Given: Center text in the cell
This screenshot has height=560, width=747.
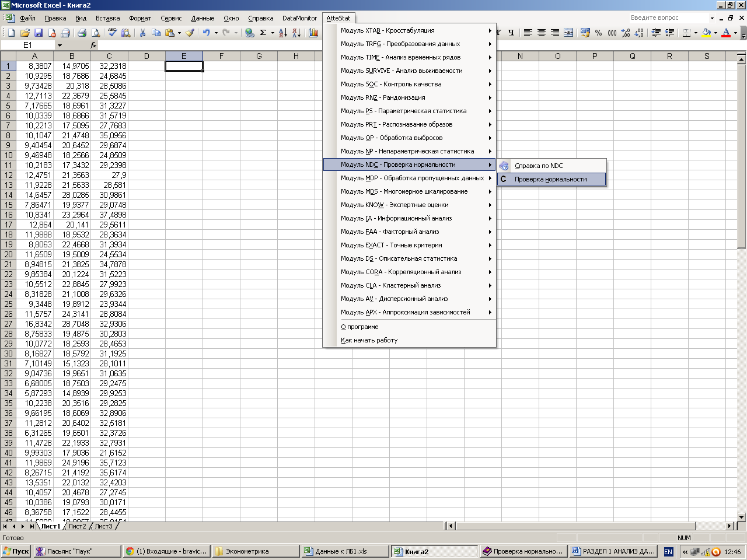Looking at the screenshot, I should tap(541, 33).
